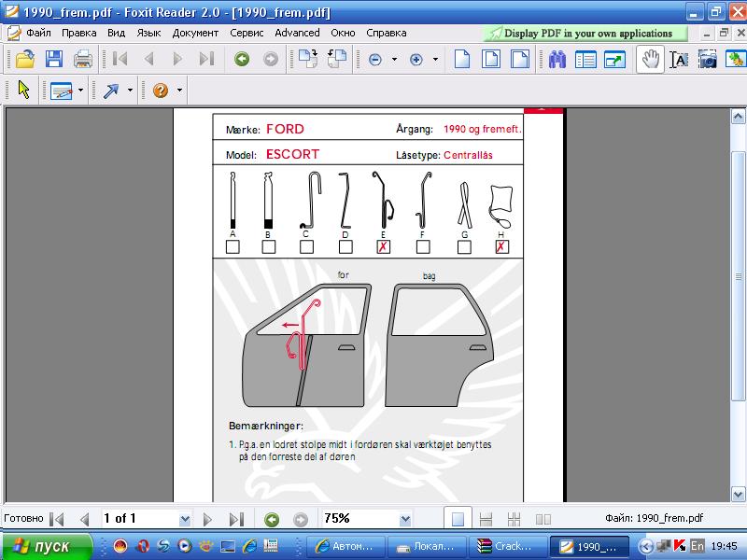747x560 pixels.
Task: Open the Файл menu
Action: pos(38,33)
